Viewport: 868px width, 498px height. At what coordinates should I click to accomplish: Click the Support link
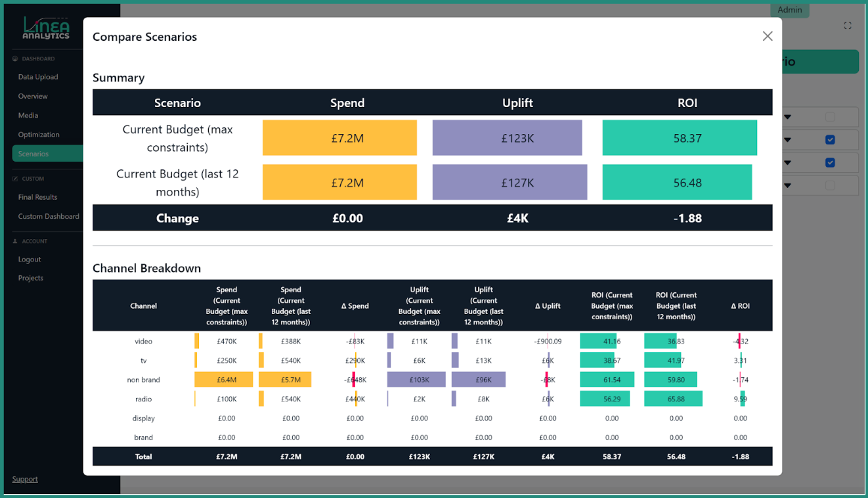pos(25,479)
